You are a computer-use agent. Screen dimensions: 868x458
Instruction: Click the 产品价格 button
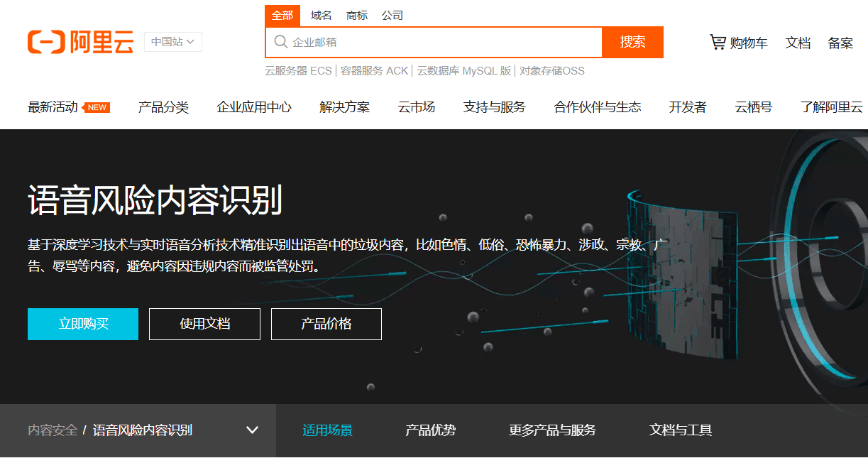[x=326, y=324]
